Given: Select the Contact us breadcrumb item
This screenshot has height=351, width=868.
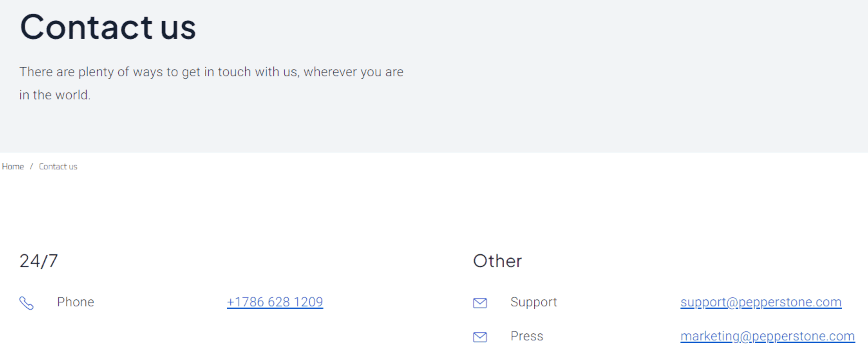Looking at the screenshot, I should click(58, 166).
